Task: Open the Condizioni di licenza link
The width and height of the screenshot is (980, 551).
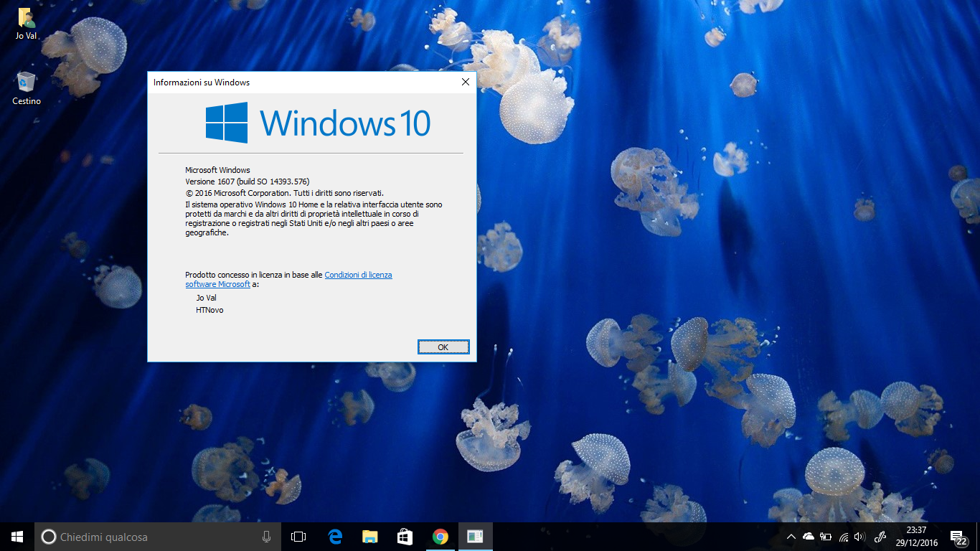Action: (358, 275)
